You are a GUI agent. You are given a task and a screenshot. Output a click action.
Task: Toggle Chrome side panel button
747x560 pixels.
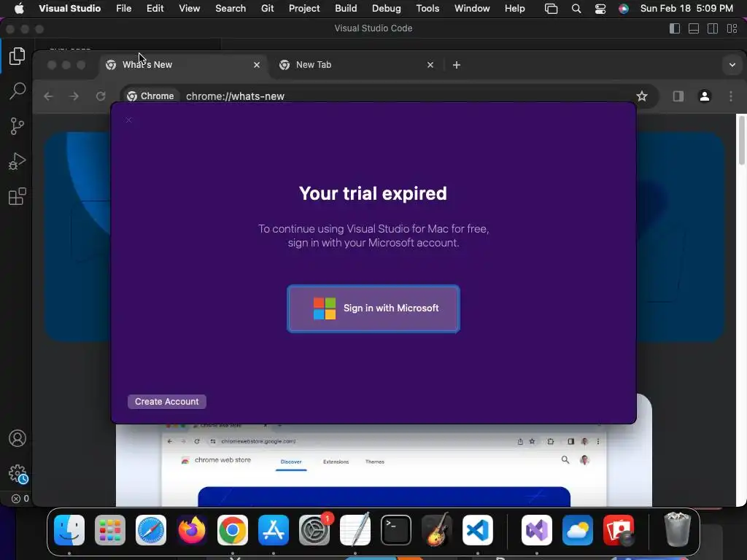click(678, 96)
